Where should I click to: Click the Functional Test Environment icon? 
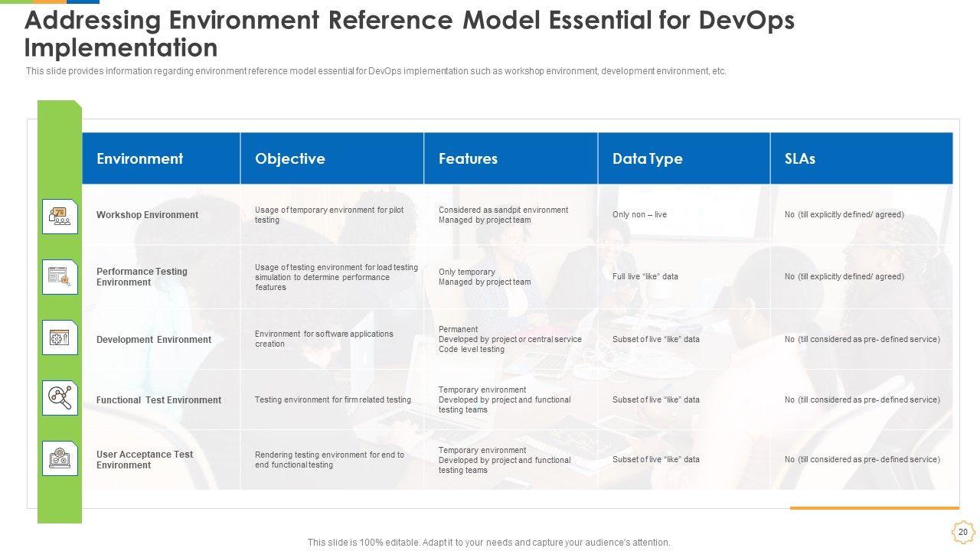click(x=60, y=398)
